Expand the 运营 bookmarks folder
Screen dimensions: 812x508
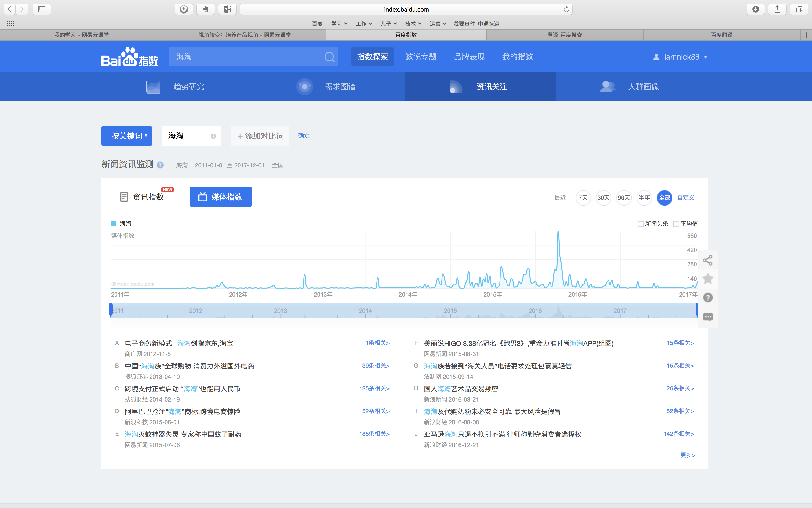438,23
